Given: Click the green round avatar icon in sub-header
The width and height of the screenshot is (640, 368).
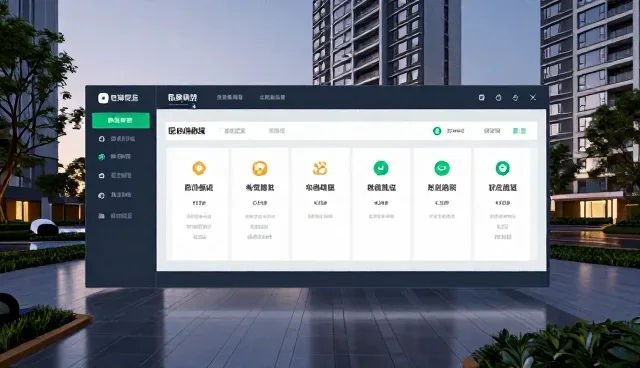Looking at the screenshot, I should coord(437,131).
